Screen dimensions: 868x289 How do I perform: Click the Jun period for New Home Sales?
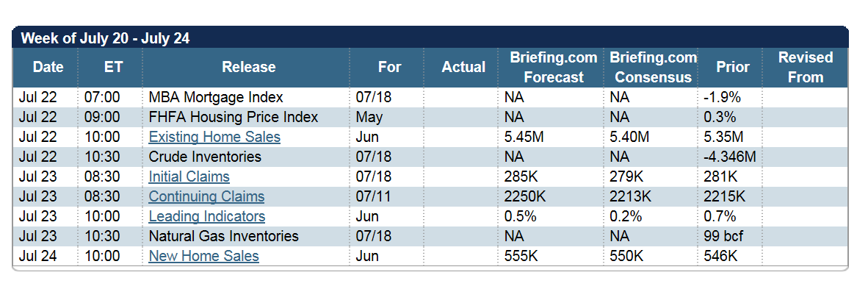[368, 256]
